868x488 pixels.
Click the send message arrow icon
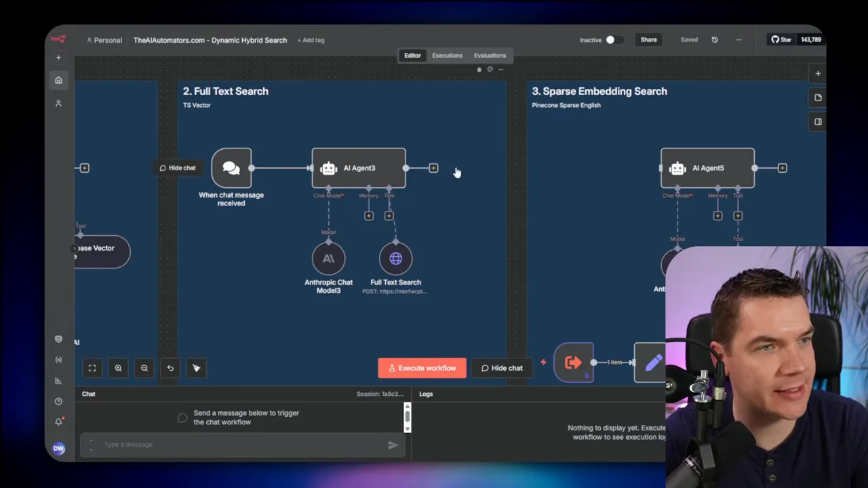[393, 445]
